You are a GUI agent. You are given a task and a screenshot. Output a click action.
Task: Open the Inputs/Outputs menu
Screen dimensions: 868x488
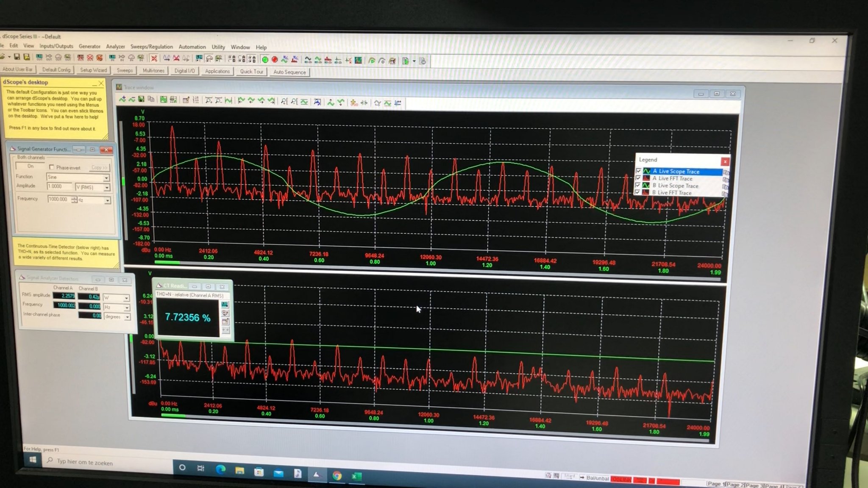pyautogui.click(x=56, y=46)
